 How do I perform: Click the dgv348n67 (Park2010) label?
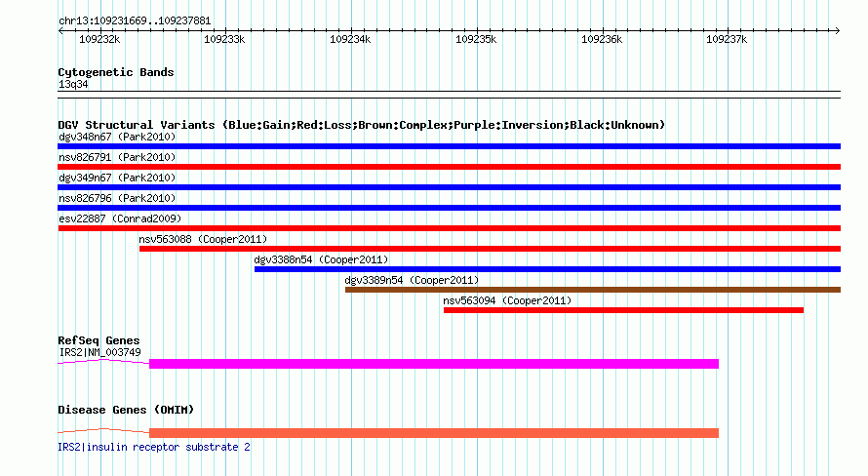pyautogui.click(x=117, y=137)
